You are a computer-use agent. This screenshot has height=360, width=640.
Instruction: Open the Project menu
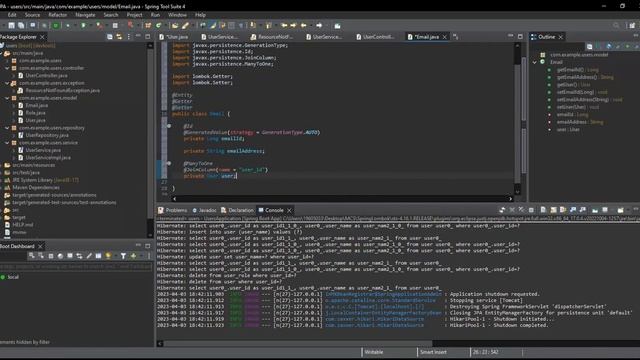134,15
